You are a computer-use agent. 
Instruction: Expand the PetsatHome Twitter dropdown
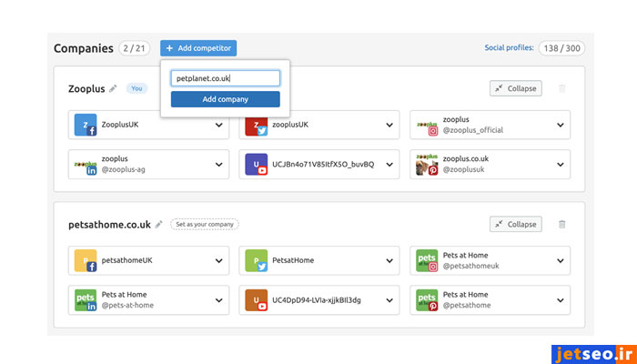coord(389,260)
